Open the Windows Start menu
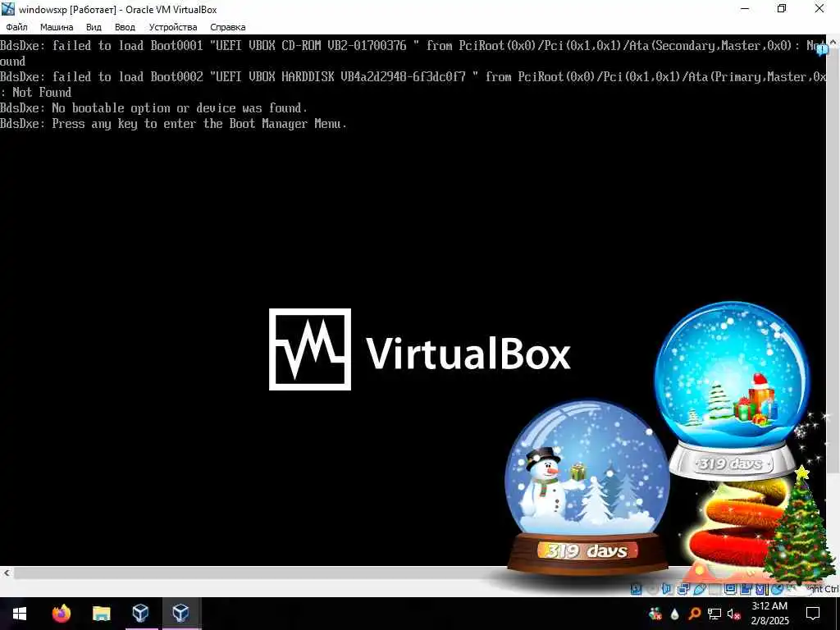This screenshot has height=630, width=840. tap(20, 614)
